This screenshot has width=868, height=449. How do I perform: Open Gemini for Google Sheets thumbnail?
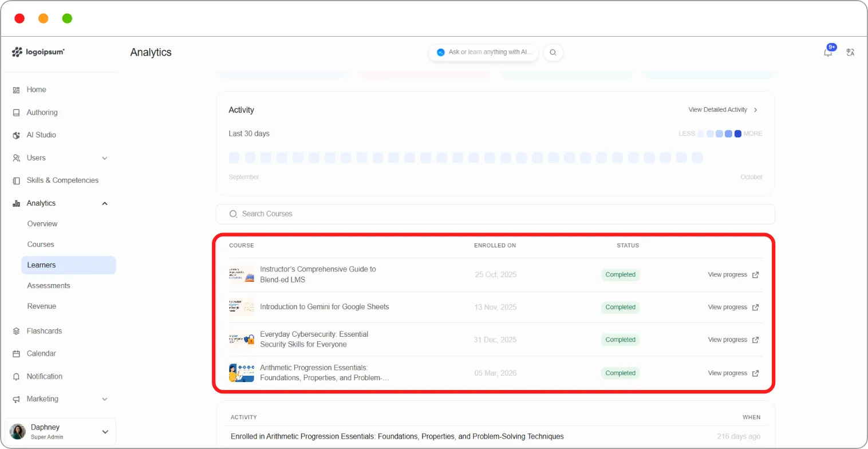coord(242,307)
